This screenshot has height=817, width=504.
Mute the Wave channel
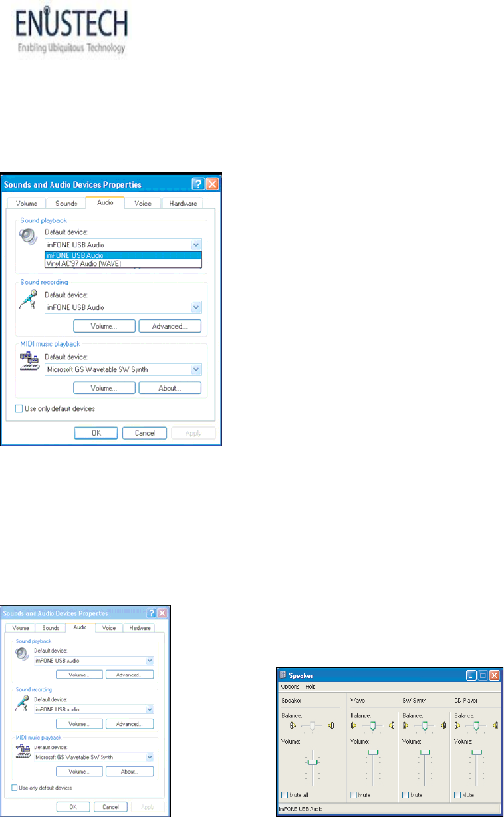(x=354, y=795)
